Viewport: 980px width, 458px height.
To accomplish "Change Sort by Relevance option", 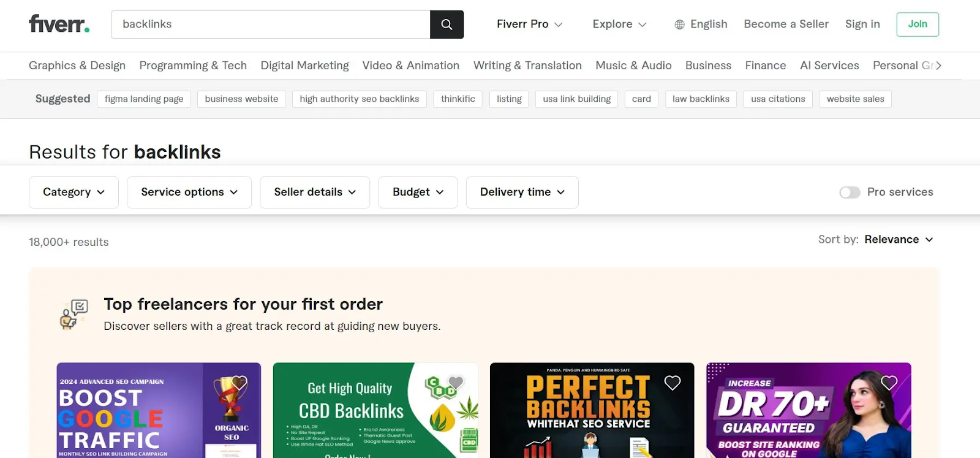I will [x=899, y=240].
